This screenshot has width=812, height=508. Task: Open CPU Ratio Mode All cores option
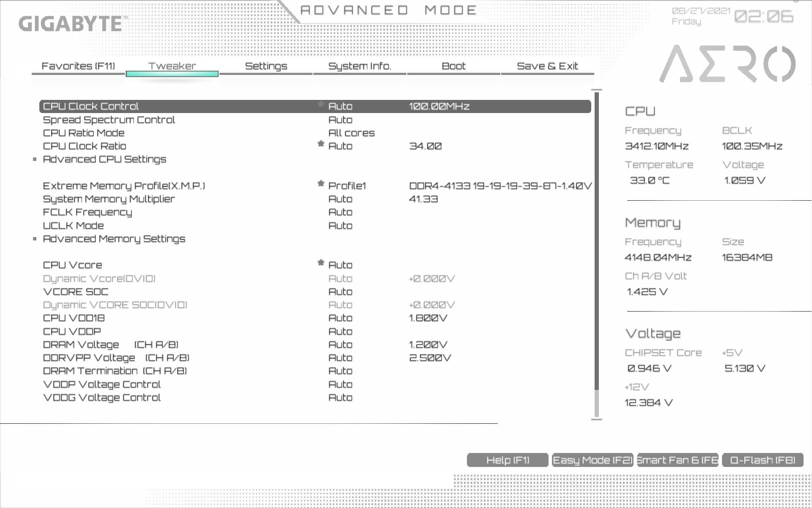[x=351, y=133]
